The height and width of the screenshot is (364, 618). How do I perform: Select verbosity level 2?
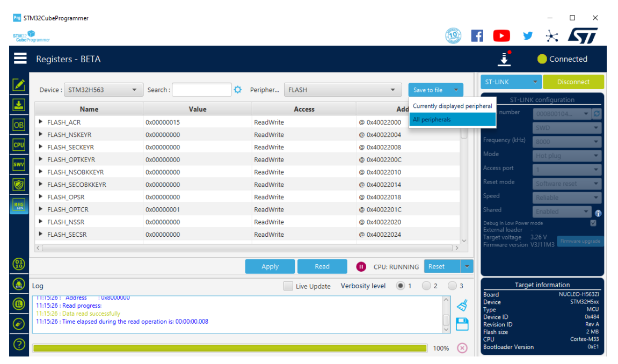426,286
